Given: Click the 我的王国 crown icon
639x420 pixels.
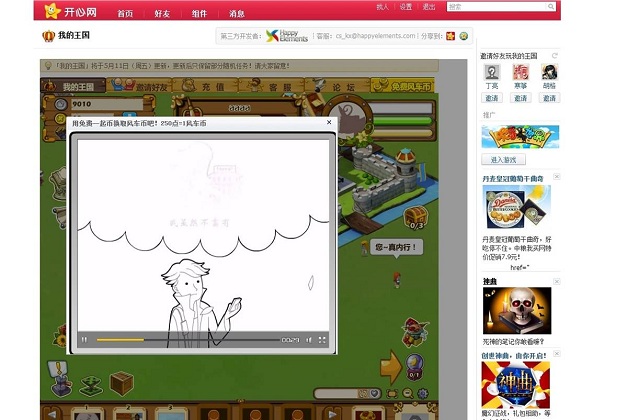Looking at the screenshot, I should [48, 36].
